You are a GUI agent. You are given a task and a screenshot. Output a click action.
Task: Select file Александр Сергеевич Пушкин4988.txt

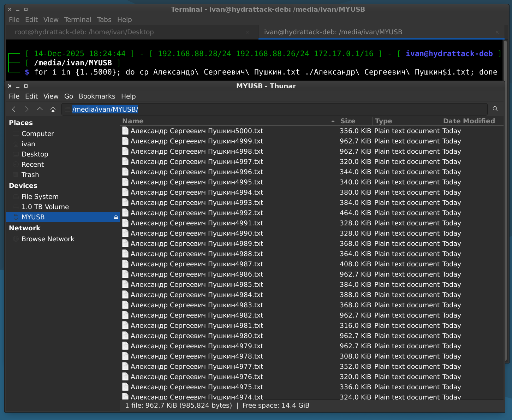pyautogui.click(x=197, y=254)
